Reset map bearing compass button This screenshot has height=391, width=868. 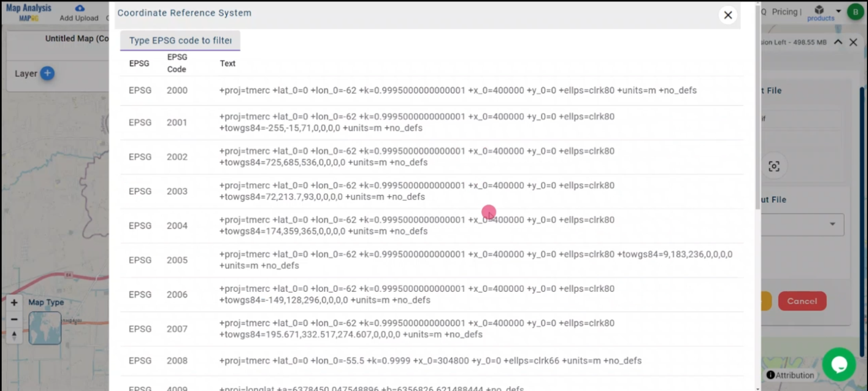click(x=14, y=336)
